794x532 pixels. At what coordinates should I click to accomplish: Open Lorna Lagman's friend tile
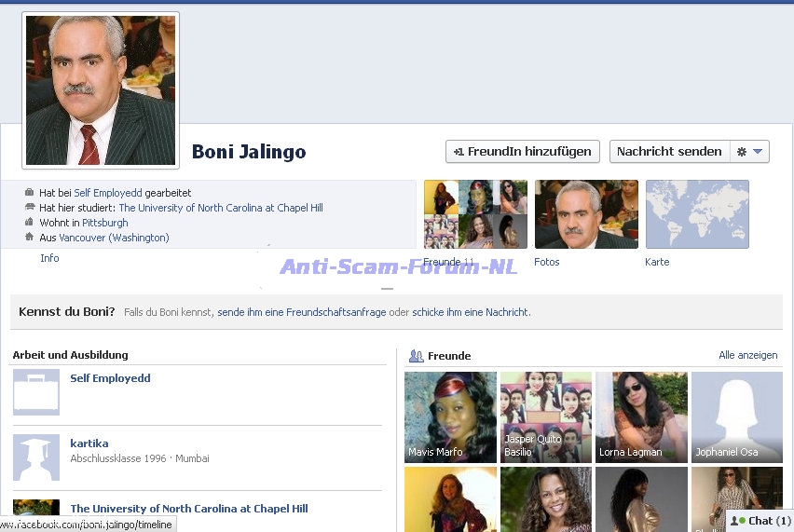coord(641,416)
